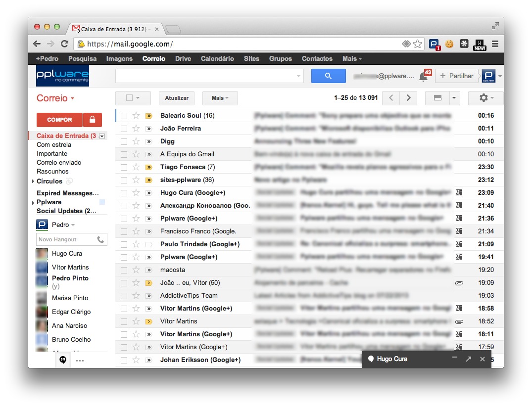This screenshot has height=407, width=532.
Task: Click the lock icon beside COMPOR
Action: coord(92,120)
